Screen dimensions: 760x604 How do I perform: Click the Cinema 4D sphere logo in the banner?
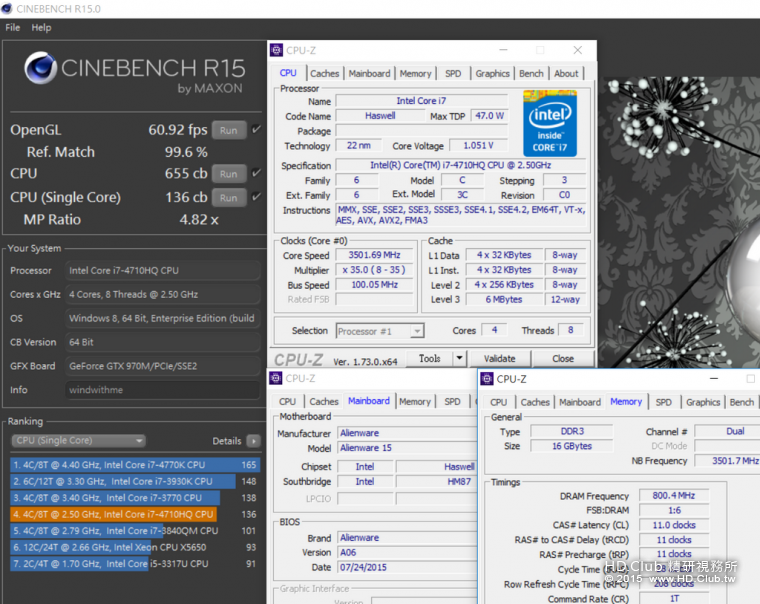40,69
